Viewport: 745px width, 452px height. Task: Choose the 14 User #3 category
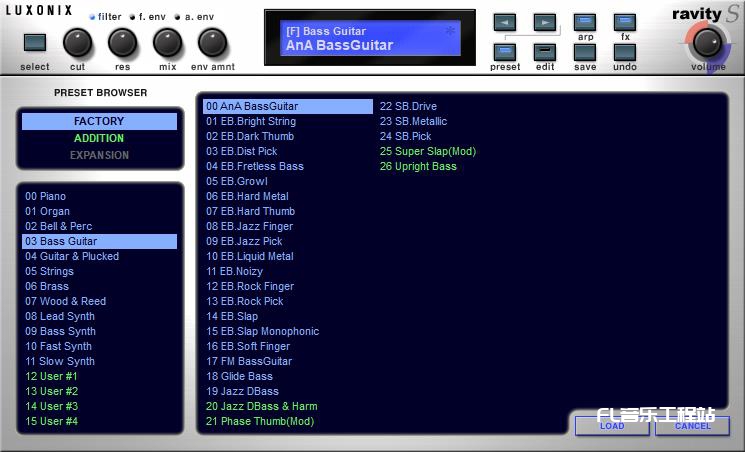tap(99, 406)
